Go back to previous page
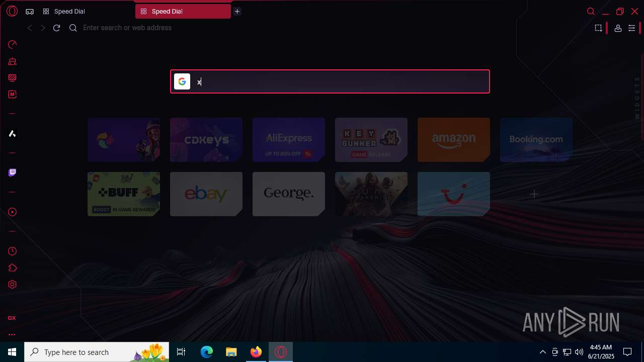Image resolution: width=644 pixels, height=362 pixels. coord(30,28)
